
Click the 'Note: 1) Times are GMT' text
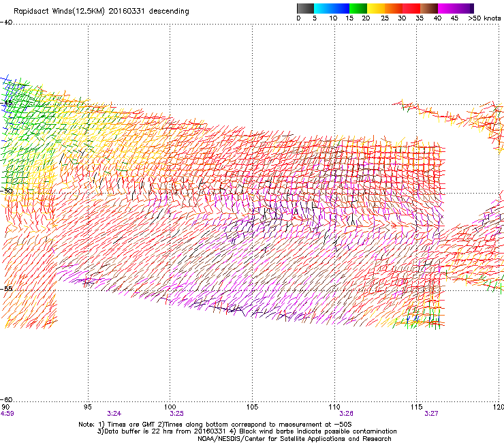coord(117,425)
